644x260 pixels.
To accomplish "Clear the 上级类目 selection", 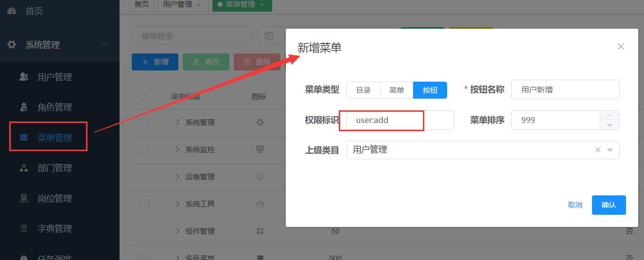I will [598, 150].
